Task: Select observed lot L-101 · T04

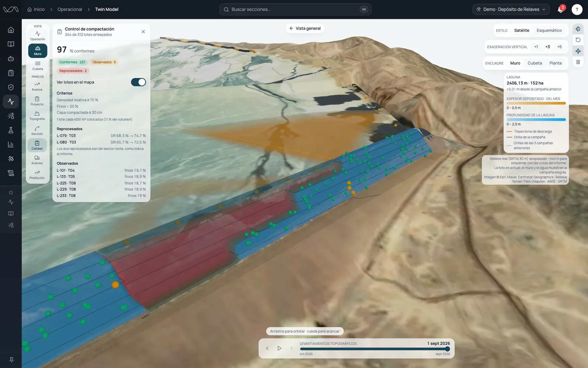Action: (101, 170)
